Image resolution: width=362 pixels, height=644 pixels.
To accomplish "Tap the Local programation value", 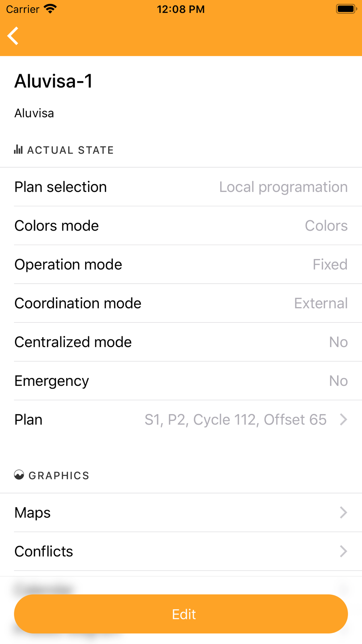I will click(283, 187).
